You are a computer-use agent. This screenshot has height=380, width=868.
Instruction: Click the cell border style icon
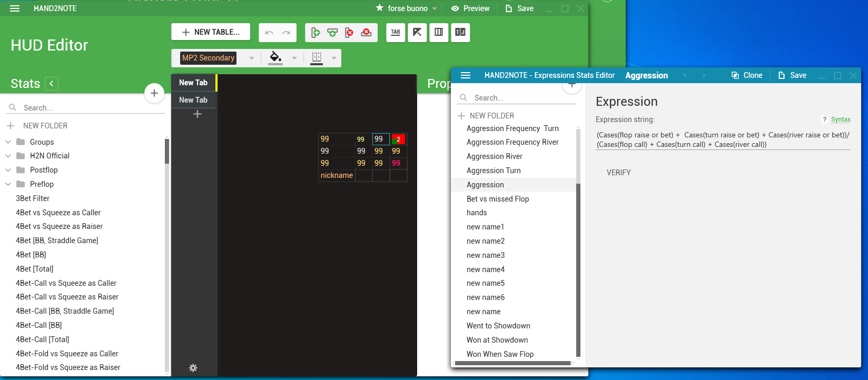click(x=317, y=57)
